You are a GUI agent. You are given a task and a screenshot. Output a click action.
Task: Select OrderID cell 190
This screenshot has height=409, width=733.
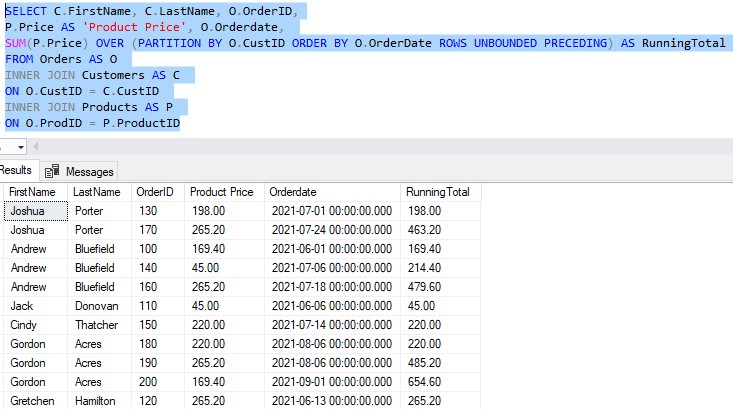158,363
